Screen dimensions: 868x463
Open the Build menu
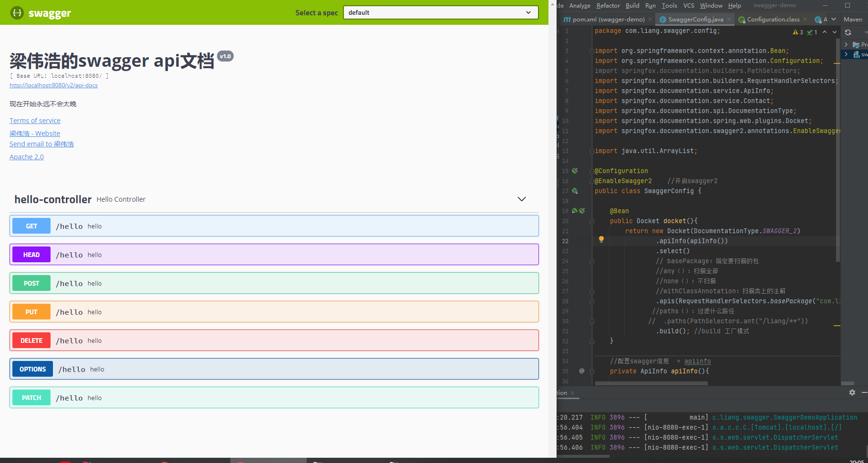pyautogui.click(x=632, y=6)
